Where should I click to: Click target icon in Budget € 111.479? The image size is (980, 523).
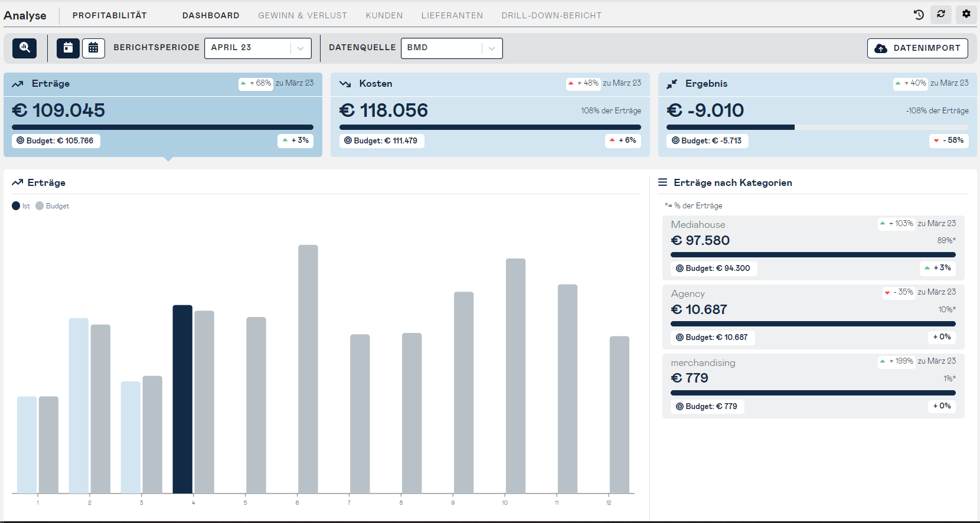coord(348,140)
